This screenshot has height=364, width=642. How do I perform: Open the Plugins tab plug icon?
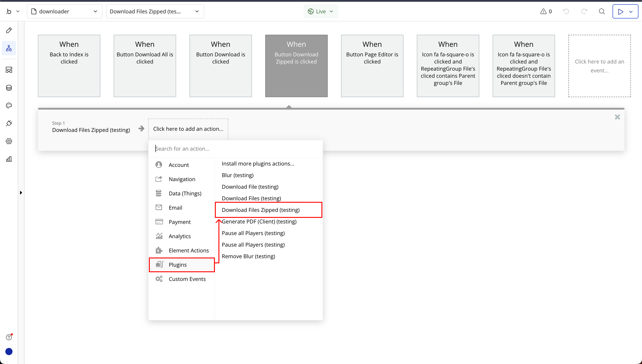9,123
